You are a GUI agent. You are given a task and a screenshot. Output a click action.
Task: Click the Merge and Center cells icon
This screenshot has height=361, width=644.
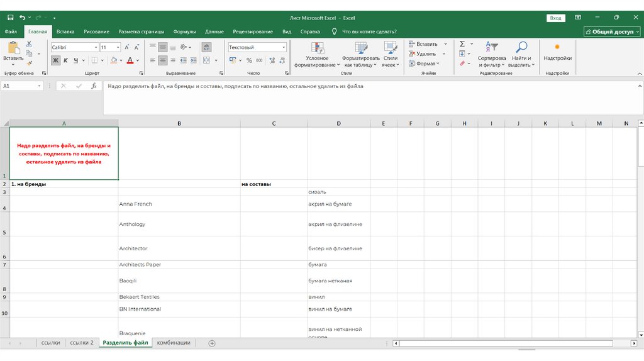coord(205,60)
